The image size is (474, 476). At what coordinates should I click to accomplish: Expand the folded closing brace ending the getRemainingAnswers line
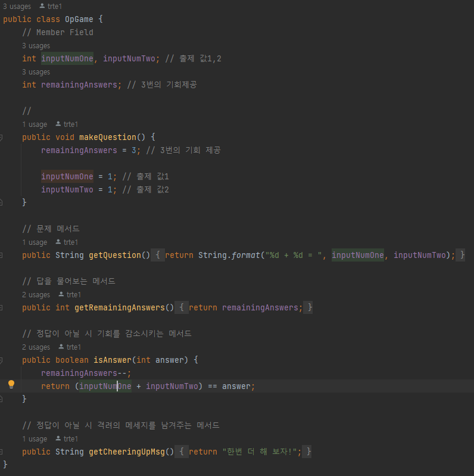pos(309,307)
